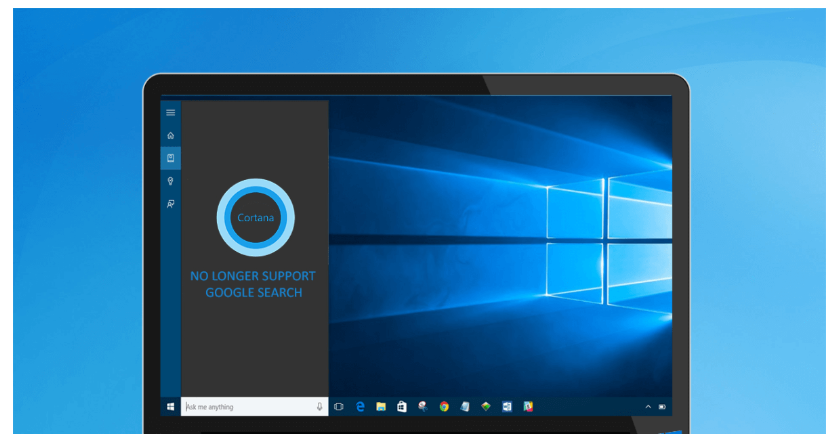Click the green diamond taskbar icon
Image resolution: width=829 pixels, height=434 pixels.
click(486, 407)
